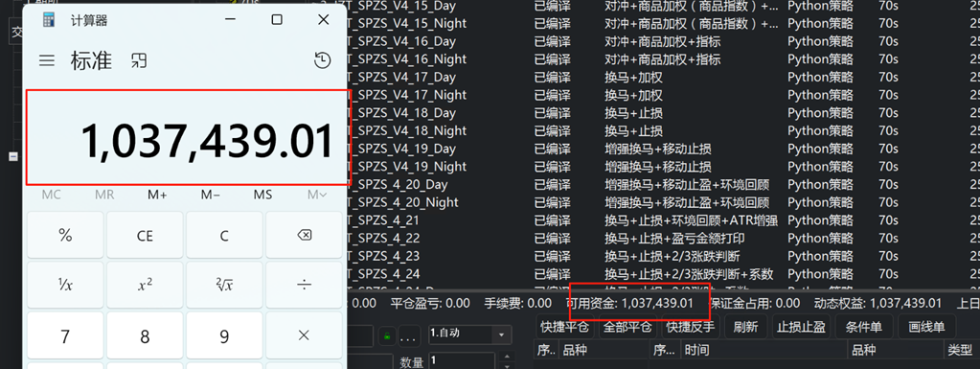Click the square root key

224,286
